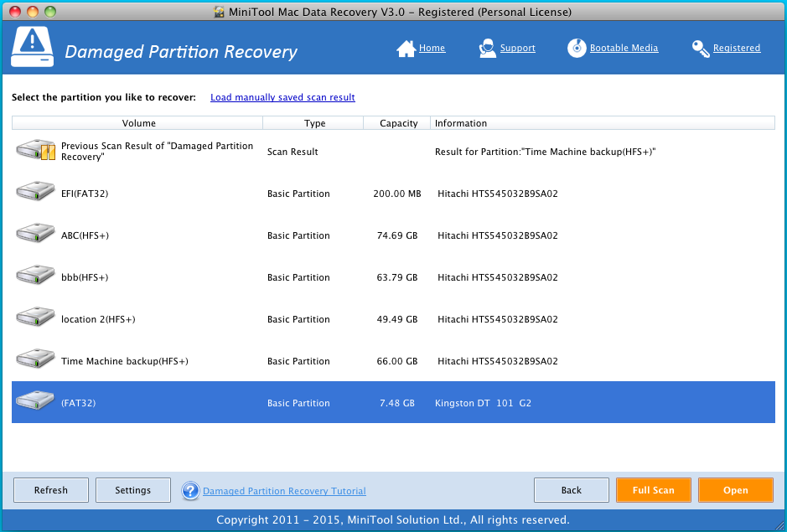Click the 49.49 GB capacity cell
The width and height of the screenshot is (787, 532).
pyautogui.click(x=397, y=319)
